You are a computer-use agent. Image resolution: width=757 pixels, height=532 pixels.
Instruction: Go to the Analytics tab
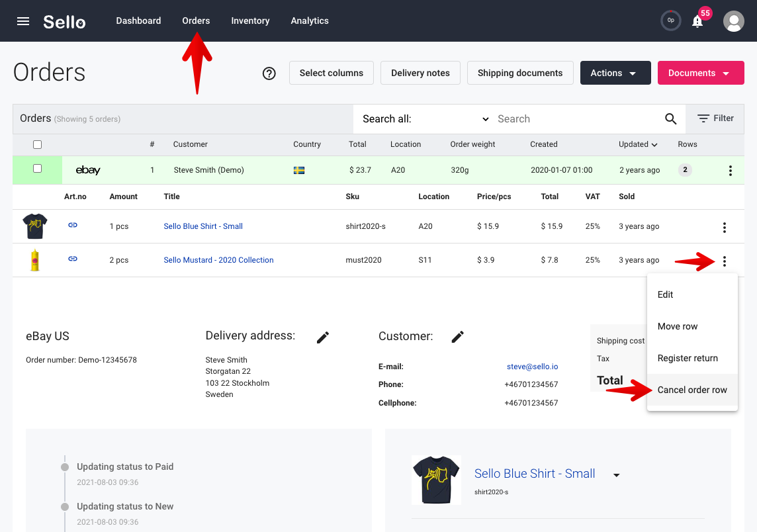[310, 21]
